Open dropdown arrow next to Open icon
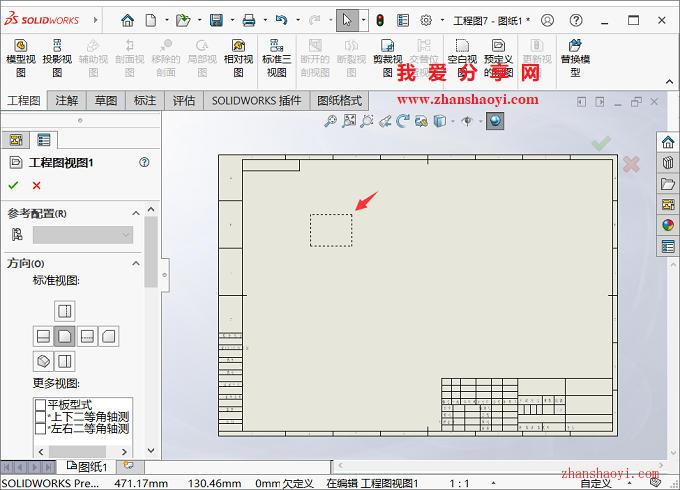Screen dimensions: 680x490 tap(199, 20)
